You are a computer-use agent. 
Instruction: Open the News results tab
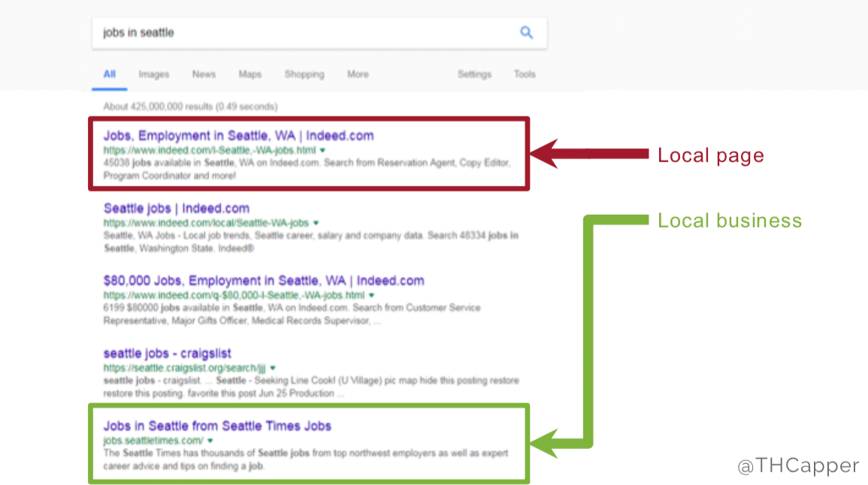[x=204, y=74]
